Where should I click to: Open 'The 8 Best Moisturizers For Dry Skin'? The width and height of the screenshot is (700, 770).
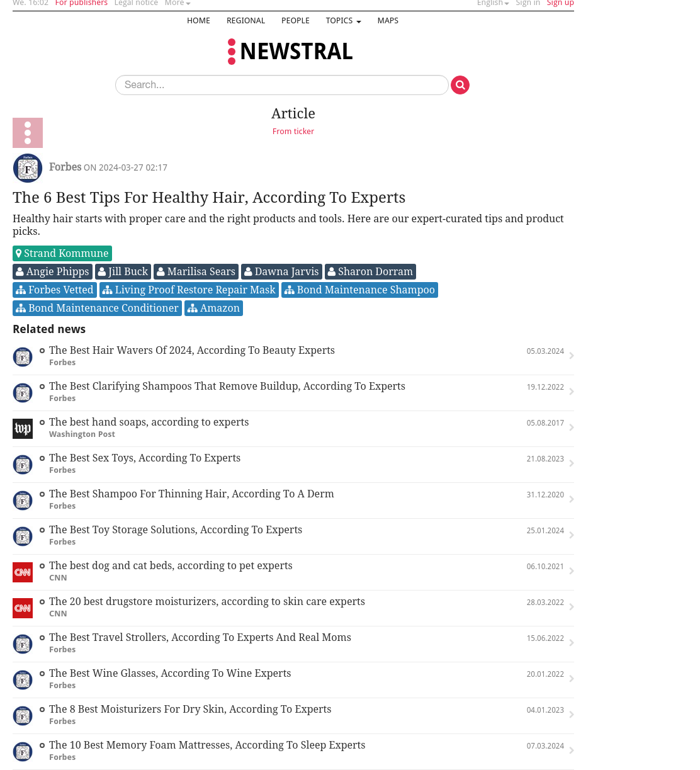(x=190, y=710)
